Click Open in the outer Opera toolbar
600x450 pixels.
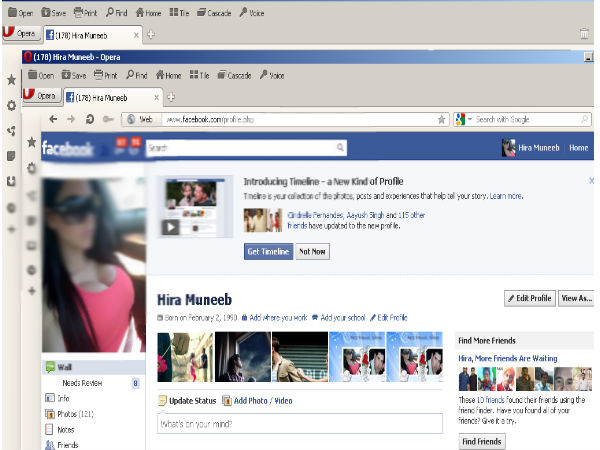pos(21,13)
